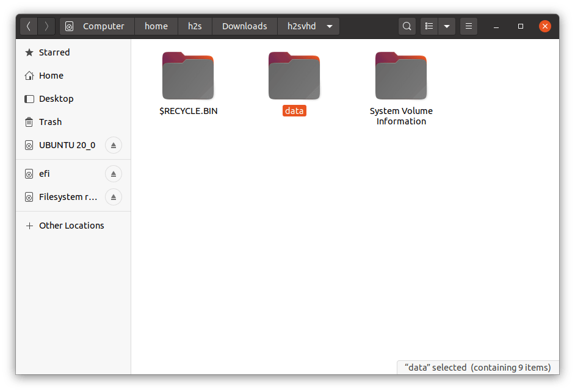The width and height of the screenshot is (575, 392).
Task: Open the view options dropdown arrow
Action: click(446, 26)
